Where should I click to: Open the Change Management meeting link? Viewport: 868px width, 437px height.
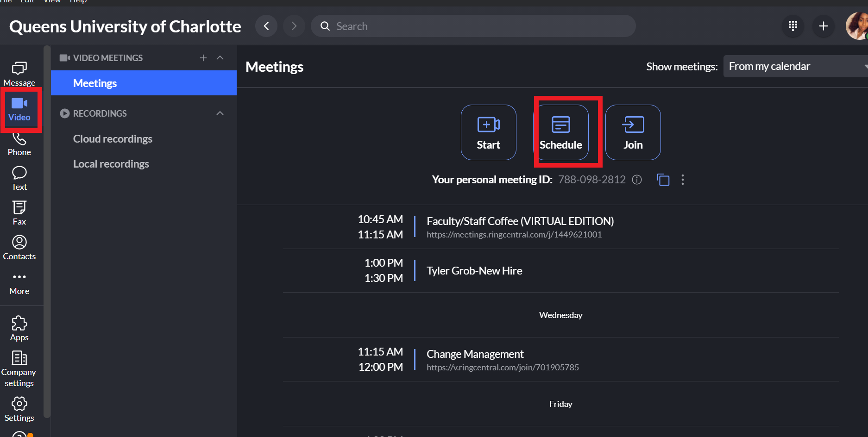pyautogui.click(x=503, y=368)
